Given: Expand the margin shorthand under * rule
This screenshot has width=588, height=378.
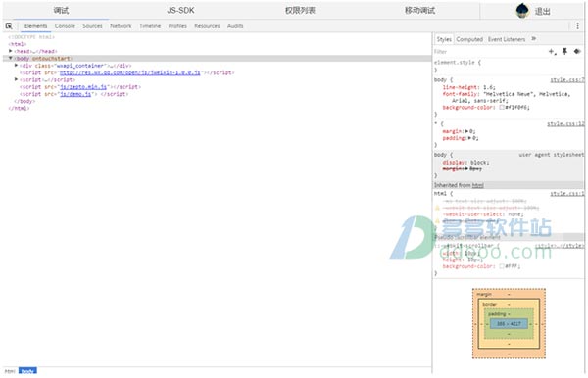Looking at the screenshot, I should (467, 131).
